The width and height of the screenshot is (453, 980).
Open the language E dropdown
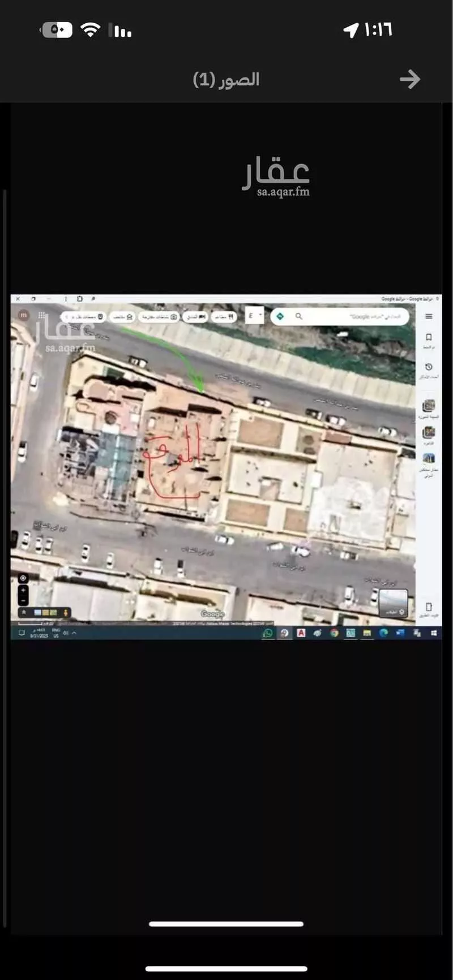254,316
